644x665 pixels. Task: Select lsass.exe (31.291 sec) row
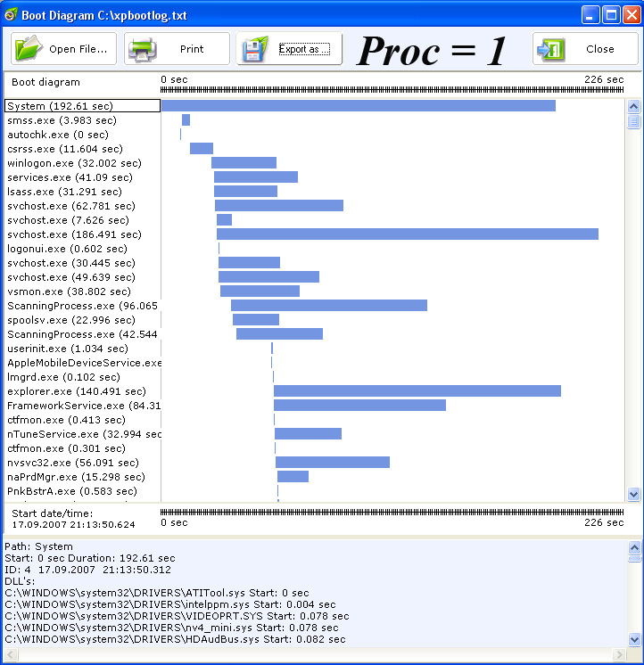click(x=82, y=192)
